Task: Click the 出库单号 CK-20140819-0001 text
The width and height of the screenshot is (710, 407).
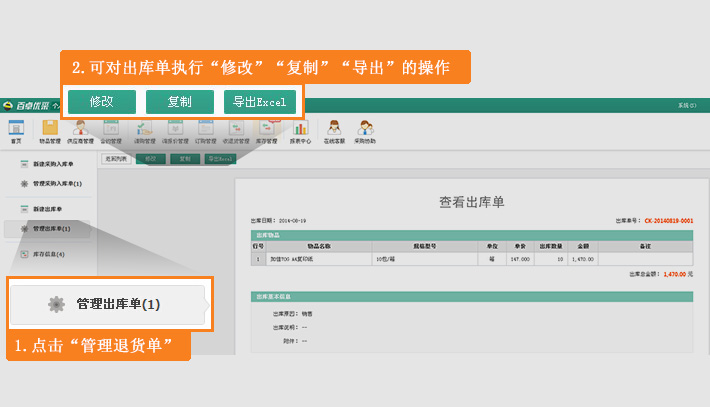Action: (668, 221)
